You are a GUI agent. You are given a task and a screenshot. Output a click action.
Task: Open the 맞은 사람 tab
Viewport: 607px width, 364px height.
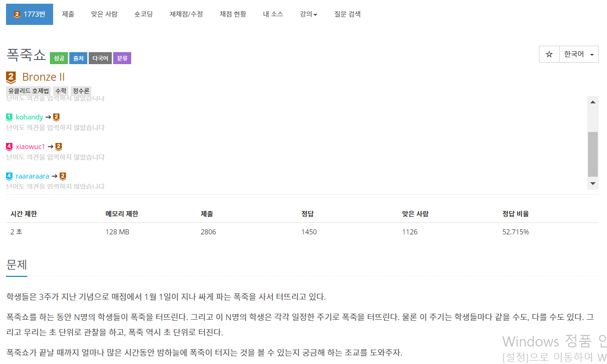pos(104,14)
